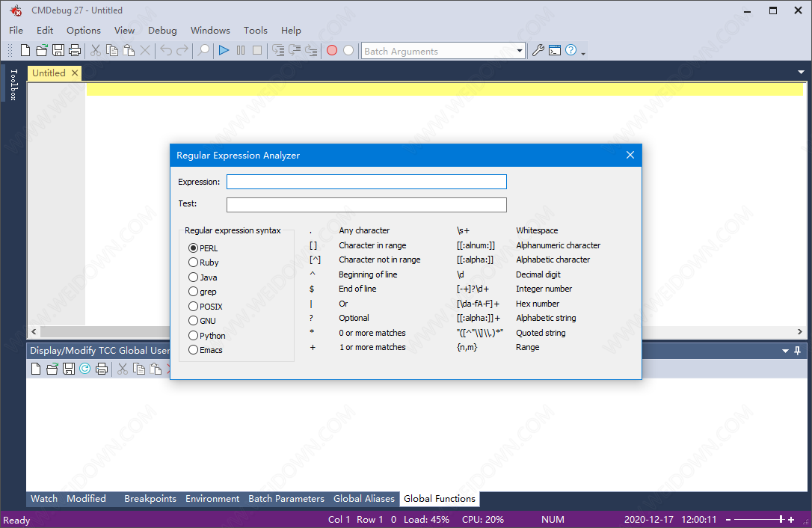The height and width of the screenshot is (528, 812).
Task: Open the Edit menu
Action: point(45,31)
